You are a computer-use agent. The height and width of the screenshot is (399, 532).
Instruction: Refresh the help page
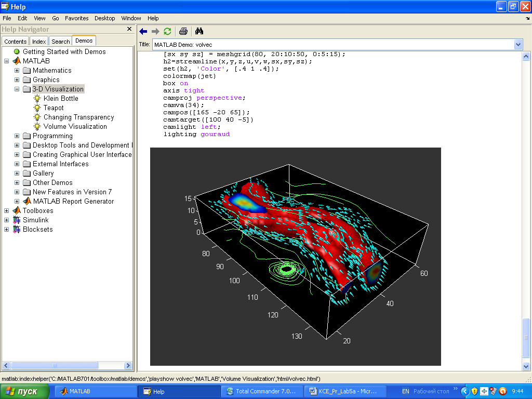tap(167, 32)
